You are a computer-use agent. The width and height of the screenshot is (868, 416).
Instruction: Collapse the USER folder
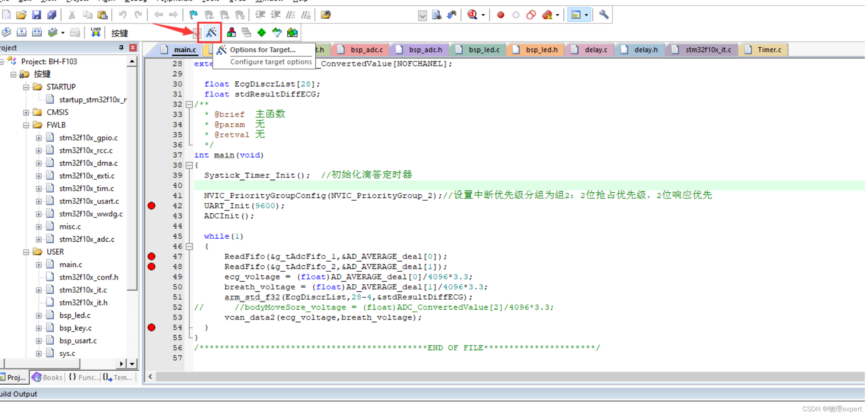[26, 252]
